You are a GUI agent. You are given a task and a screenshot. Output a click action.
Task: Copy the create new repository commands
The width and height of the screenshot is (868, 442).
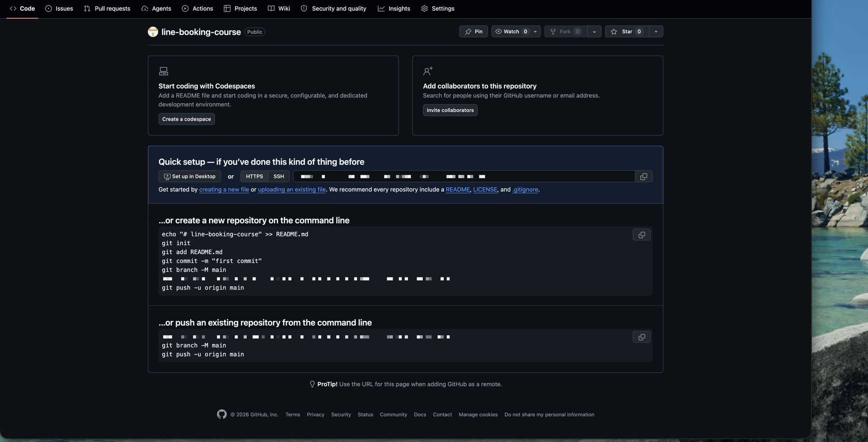click(x=642, y=235)
